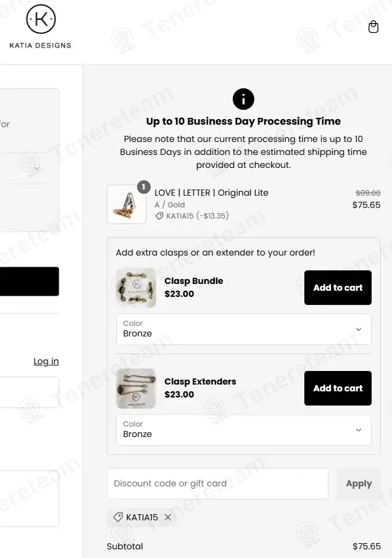Screen dimensions: 392x558
Task: Remove the KATIA15 discount code chip
Action: pos(168,518)
